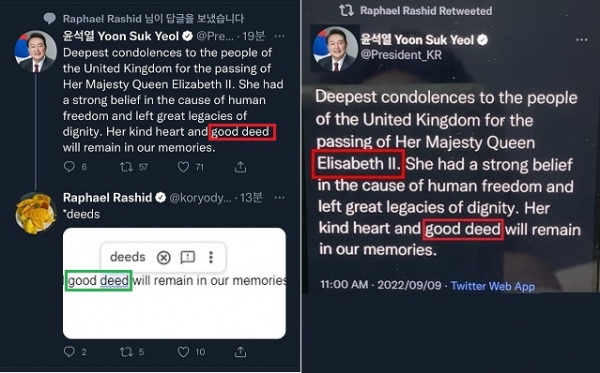Open more options on Yoon Suk Yeol's left tweet

280,36
